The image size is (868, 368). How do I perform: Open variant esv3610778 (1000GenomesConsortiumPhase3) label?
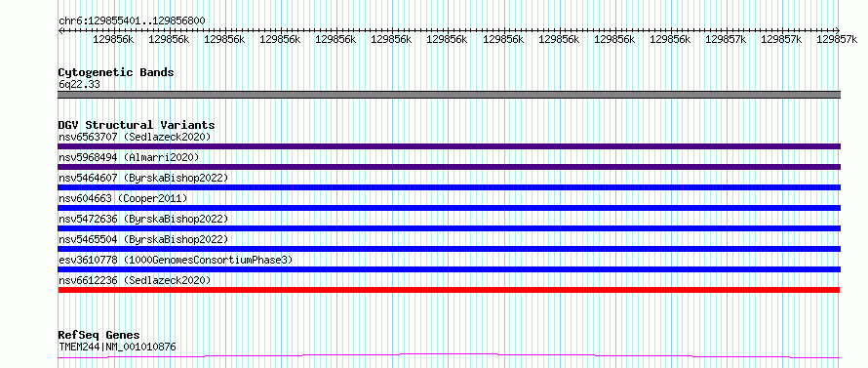(x=176, y=260)
